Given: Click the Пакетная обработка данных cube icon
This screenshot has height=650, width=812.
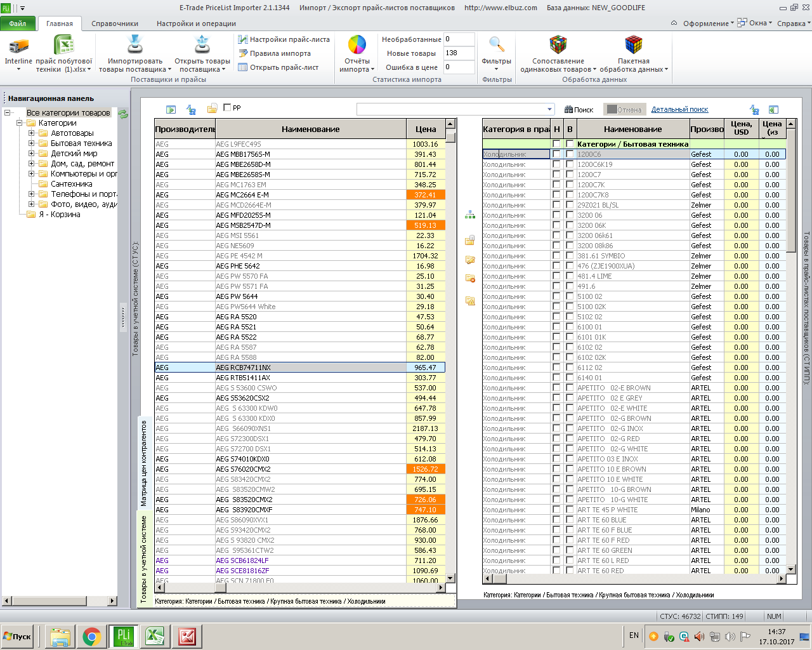Looking at the screenshot, I should (633, 45).
